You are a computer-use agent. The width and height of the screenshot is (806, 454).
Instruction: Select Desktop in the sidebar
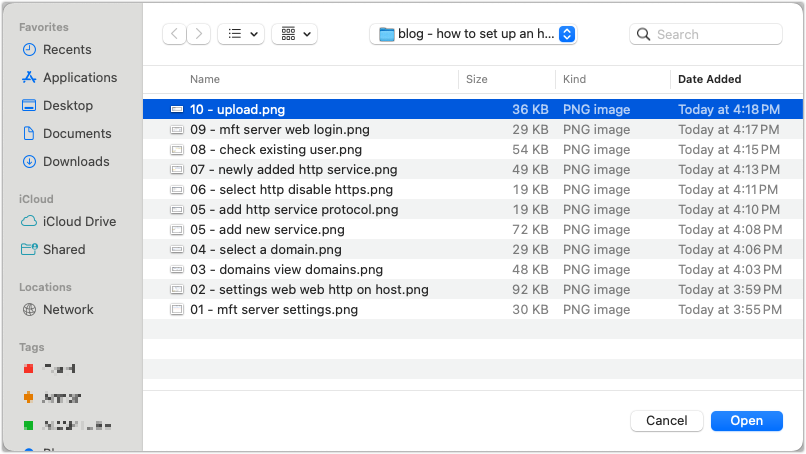point(67,105)
